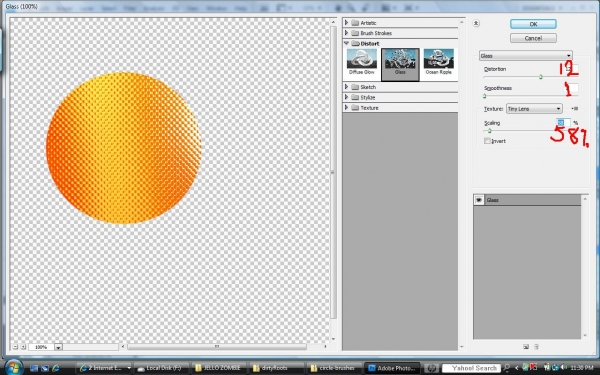The image size is (600, 375).
Task: Click the Show Desktop quick launch icon
Action: point(34,368)
